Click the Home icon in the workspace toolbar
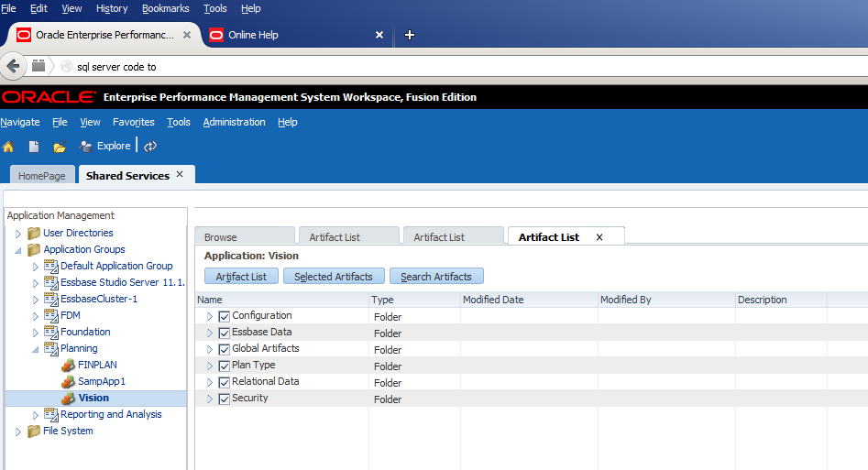Image resolution: width=868 pixels, height=470 pixels. point(8,147)
